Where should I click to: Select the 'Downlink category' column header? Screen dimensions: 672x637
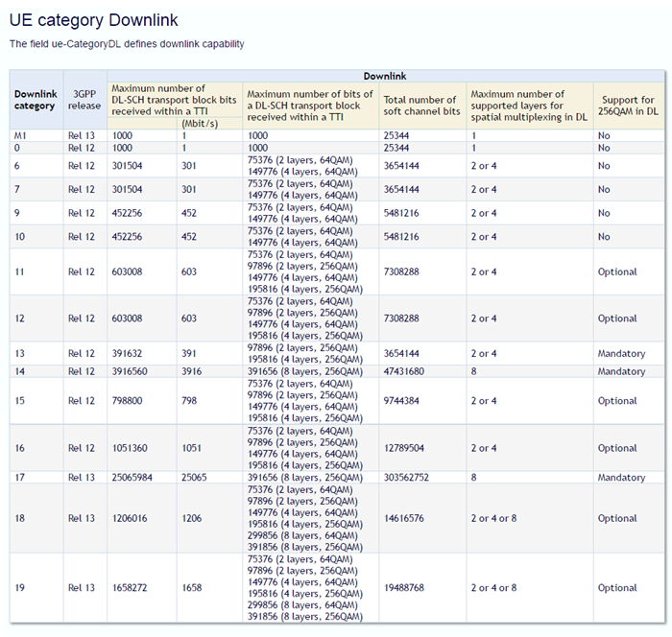point(36,100)
